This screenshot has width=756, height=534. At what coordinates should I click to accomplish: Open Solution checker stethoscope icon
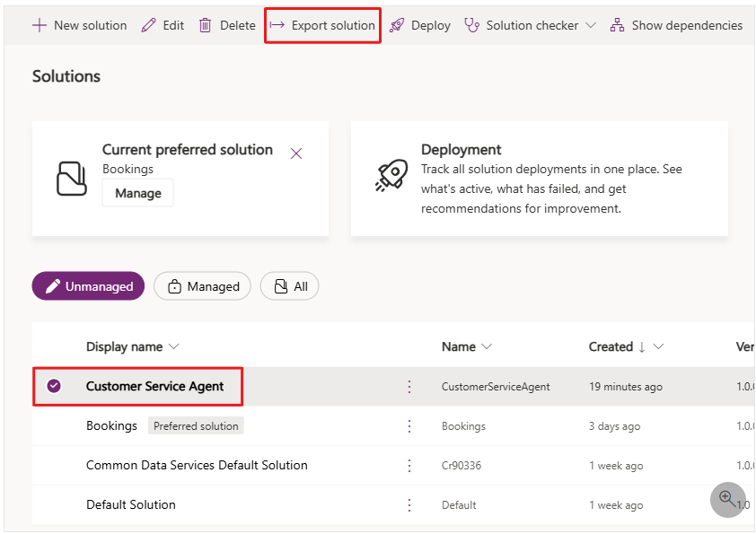coord(472,25)
